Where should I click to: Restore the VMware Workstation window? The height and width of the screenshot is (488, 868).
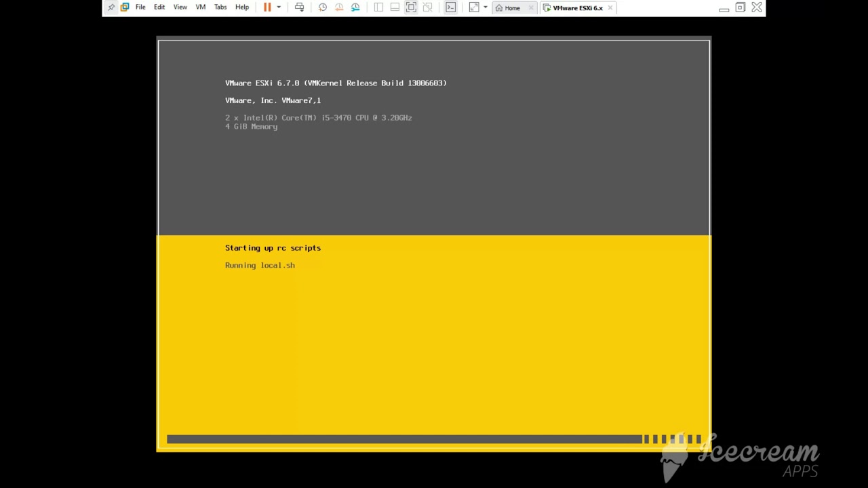click(741, 7)
